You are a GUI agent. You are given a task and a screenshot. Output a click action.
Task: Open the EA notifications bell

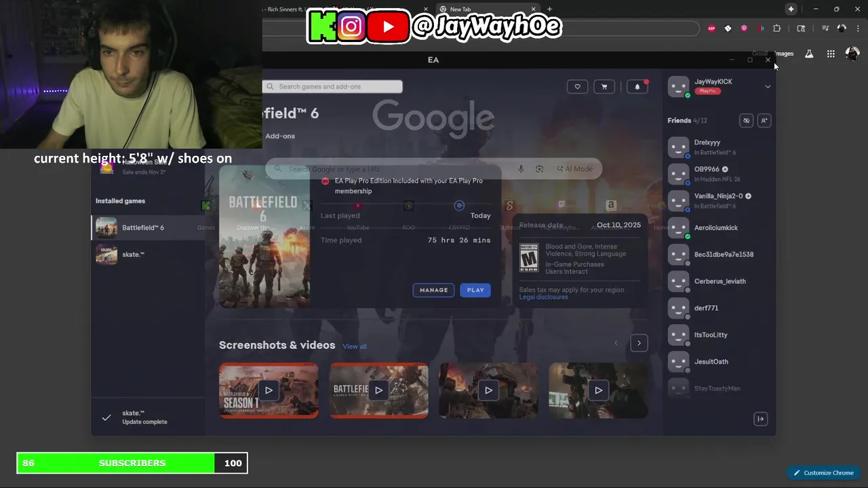point(637,86)
